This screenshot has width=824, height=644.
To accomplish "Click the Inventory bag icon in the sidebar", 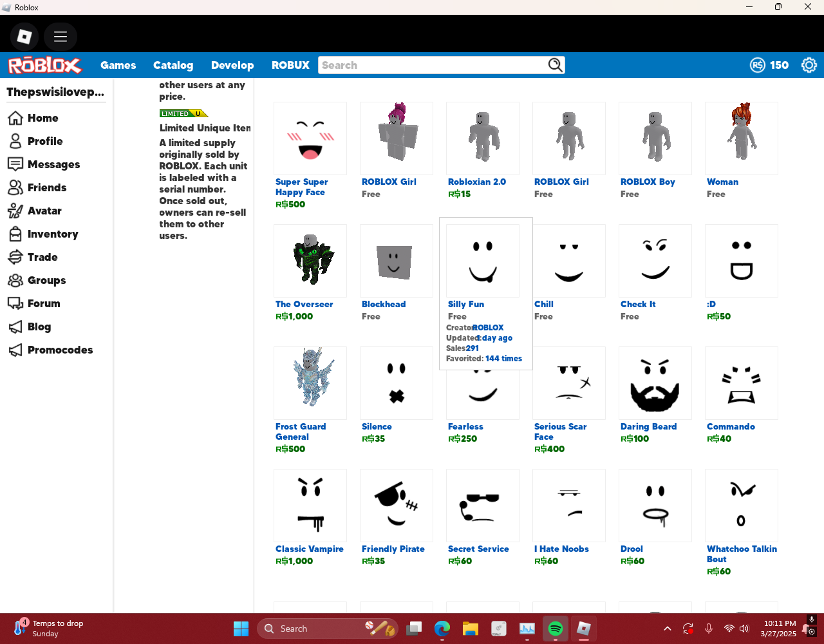I will [15, 234].
